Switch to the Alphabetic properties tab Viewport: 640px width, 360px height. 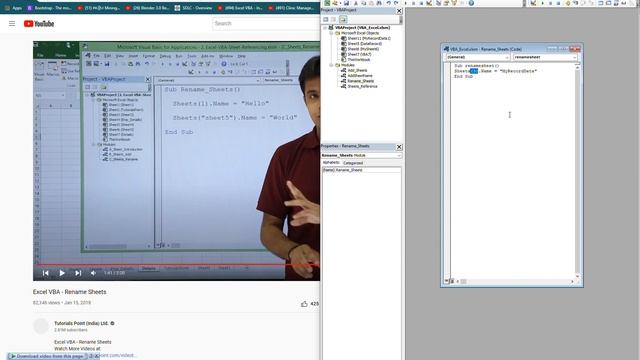coord(331,162)
